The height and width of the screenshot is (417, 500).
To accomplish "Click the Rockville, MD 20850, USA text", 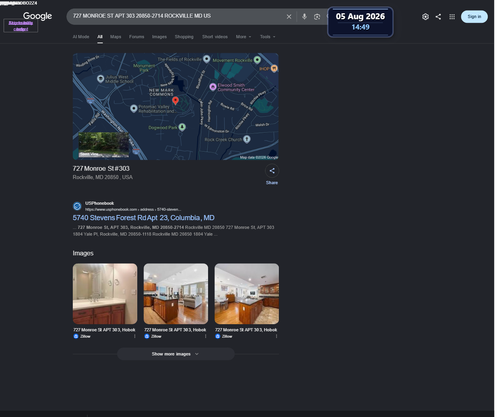I will [103, 177].
